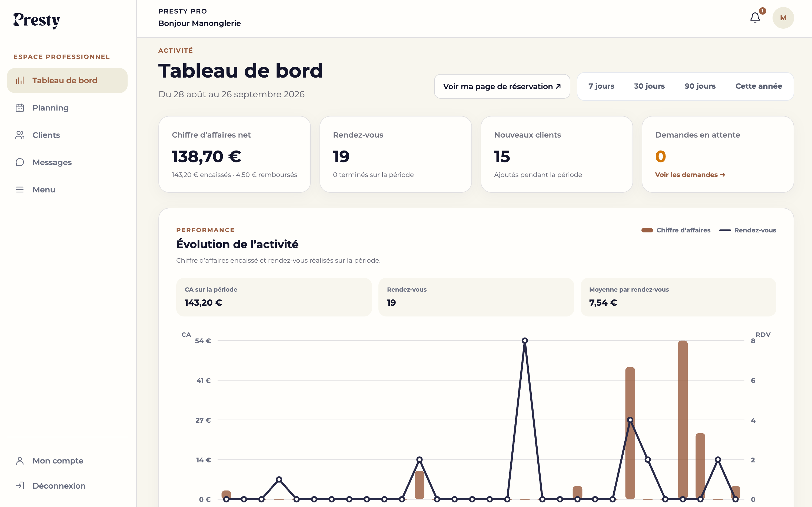This screenshot has width=812, height=507.
Task: Click the Chiffre d'affaires legend swatch
Action: (647, 230)
